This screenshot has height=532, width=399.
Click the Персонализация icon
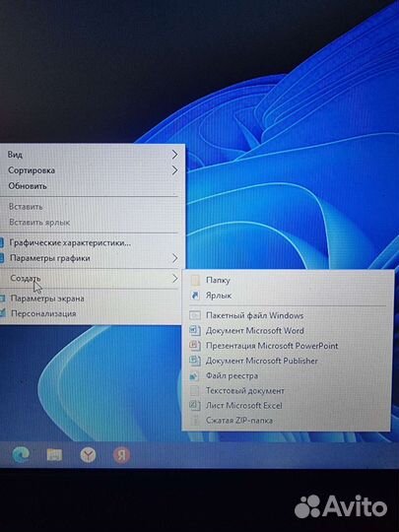2,313
